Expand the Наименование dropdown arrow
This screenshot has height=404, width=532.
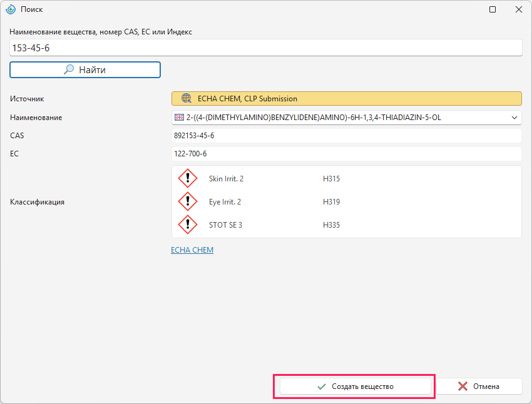coord(514,118)
